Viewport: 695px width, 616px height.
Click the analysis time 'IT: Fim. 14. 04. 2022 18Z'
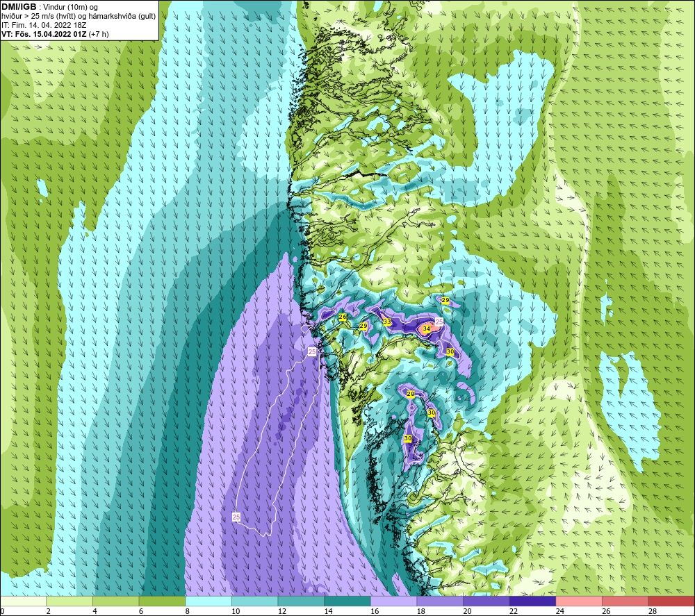(44, 25)
